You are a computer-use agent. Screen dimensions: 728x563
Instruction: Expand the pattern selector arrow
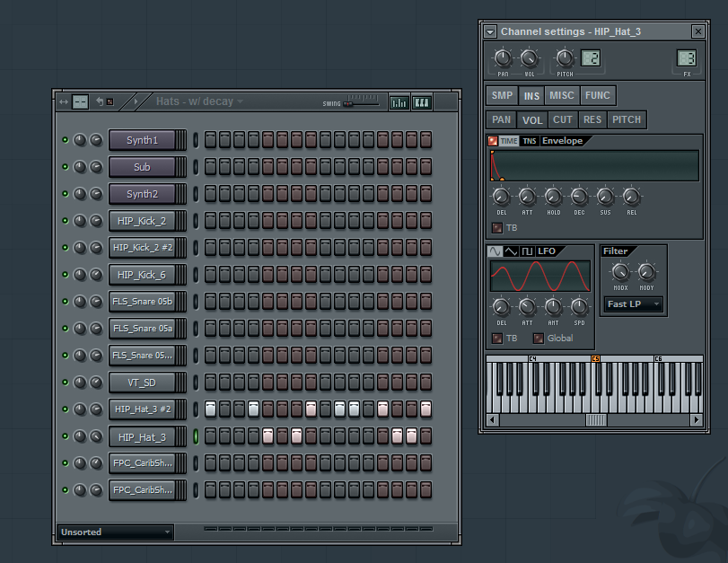(136, 101)
